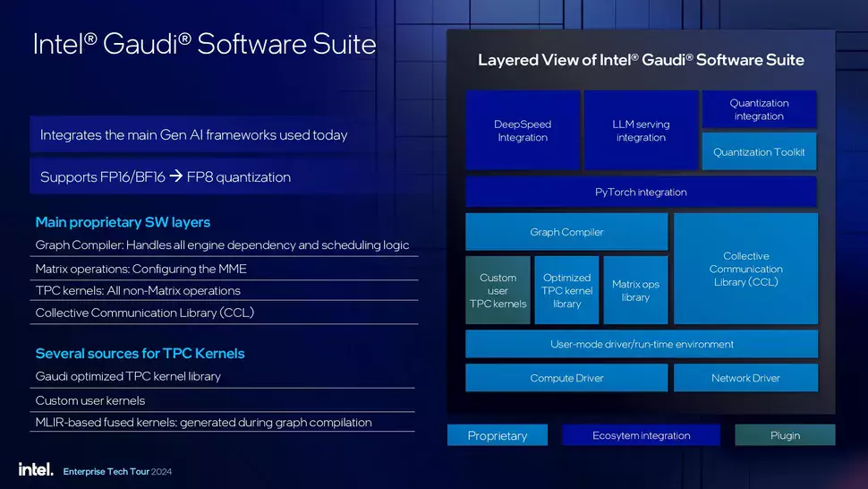Click the Quantization integration block
The height and width of the screenshot is (489, 868).
[759, 109]
